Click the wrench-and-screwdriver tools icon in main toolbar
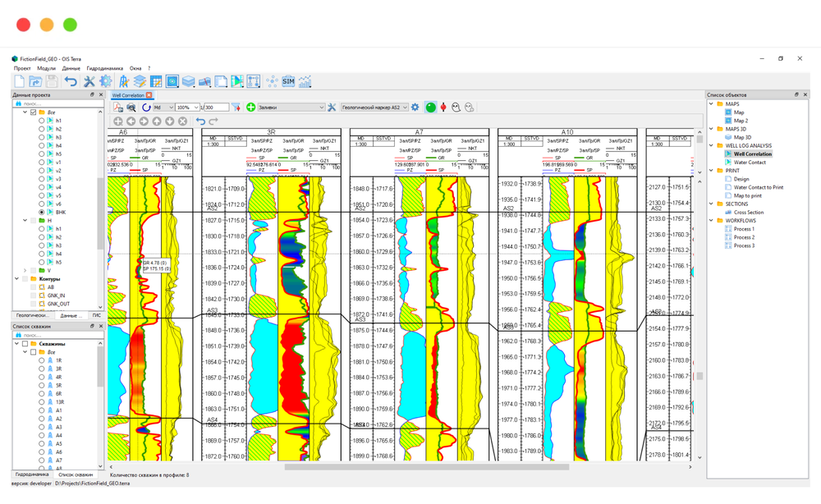This screenshot has height=504, width=821. pyautogui.click(x=89, y=81)
